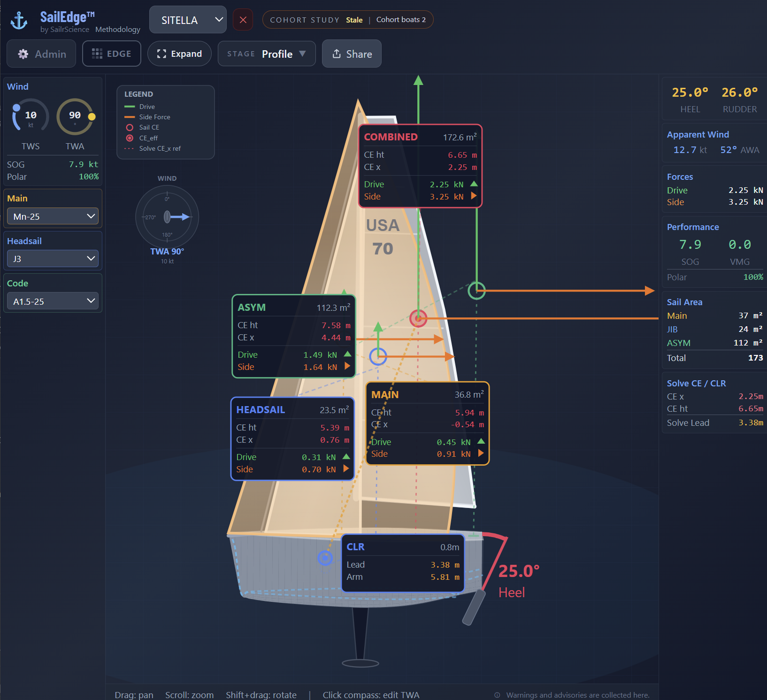767x700 pixels.
Task: Click the MAIN data card title
Action: click(x=385, y=395)
